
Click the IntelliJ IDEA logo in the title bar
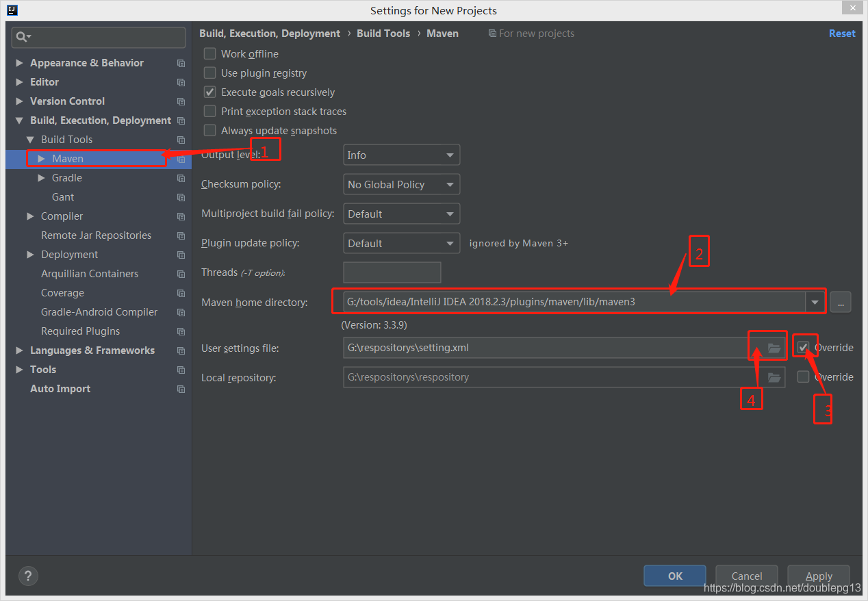[x=12, y=10]
